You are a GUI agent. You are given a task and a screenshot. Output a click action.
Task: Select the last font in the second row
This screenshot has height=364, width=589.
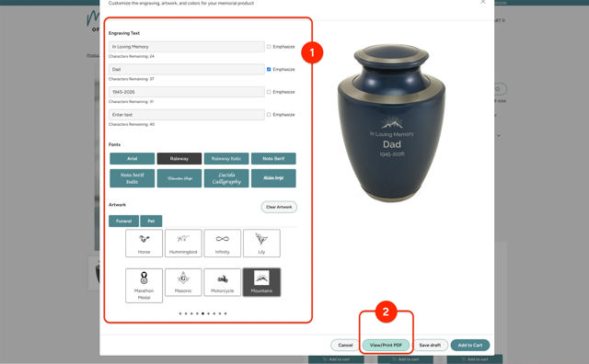273,178
